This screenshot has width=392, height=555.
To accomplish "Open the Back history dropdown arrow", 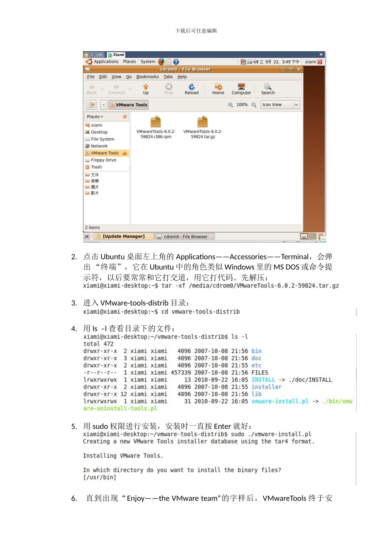I will pos(102,89).
